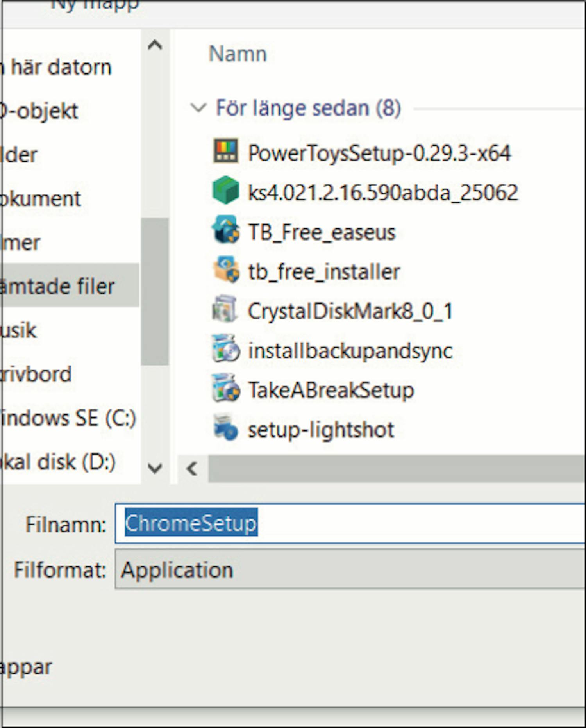Select file name CrystalDiskMark8_0_1
Screen dimensions: 586x728
pos(350,311)
